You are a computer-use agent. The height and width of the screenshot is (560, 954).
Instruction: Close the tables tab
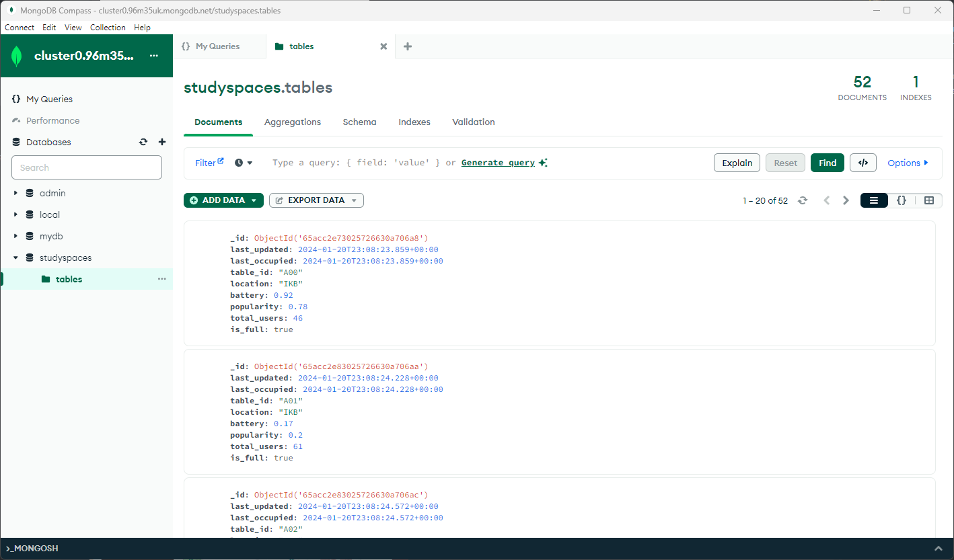coord(383,46)
